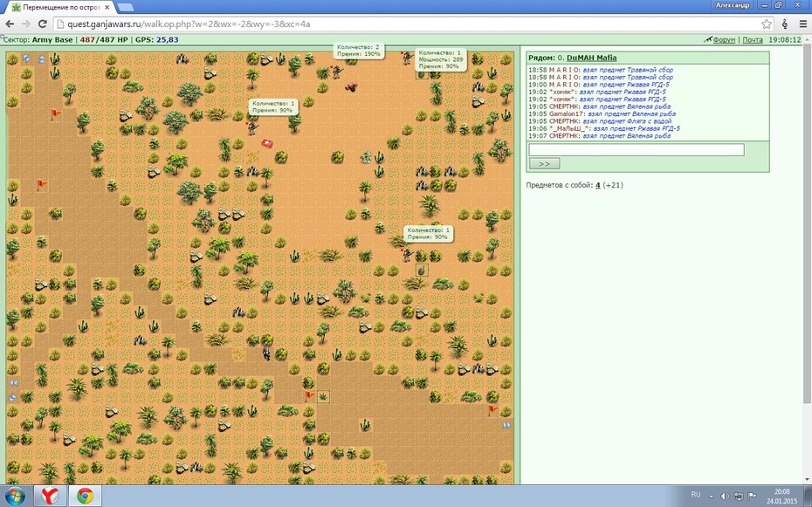812x507 pixels.
Task: Click the orange flag near the right arrow
Action: (x=492, y=410)
